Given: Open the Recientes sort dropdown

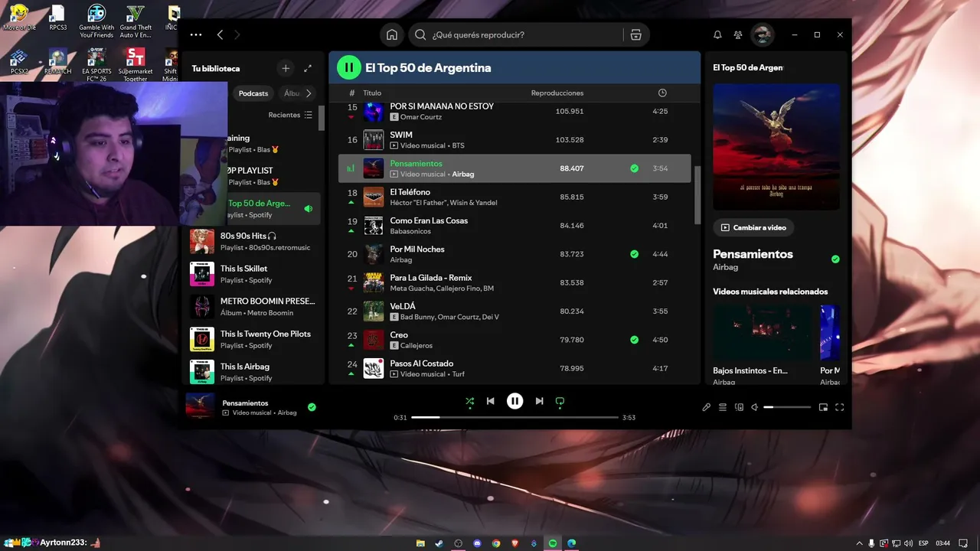Looking at the screenshot, I should point(290,115).
